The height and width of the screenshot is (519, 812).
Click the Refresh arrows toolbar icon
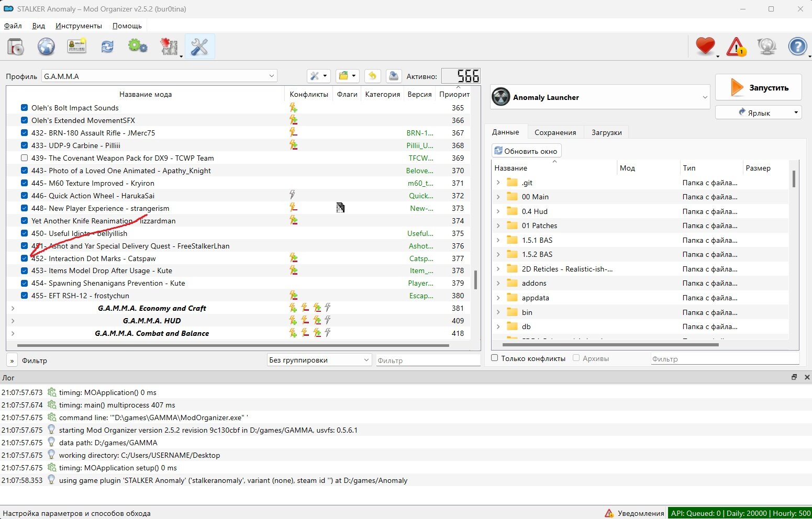[x=107, y=47]
